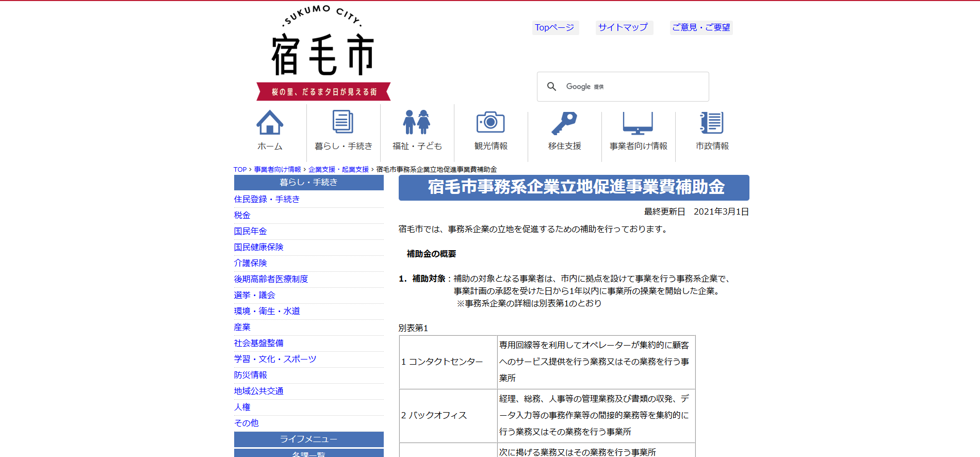
Task: Select 暮らし・手続き navigation label
Action: 343,146
